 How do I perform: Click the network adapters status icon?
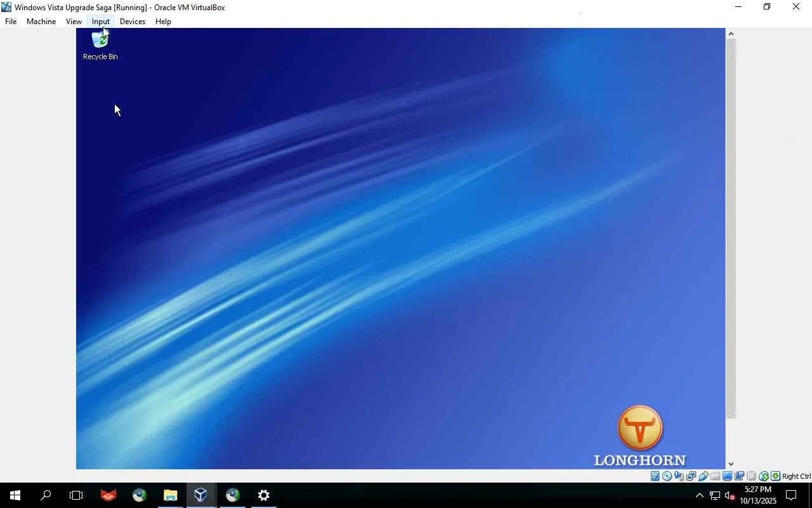[x=691, y=476]
